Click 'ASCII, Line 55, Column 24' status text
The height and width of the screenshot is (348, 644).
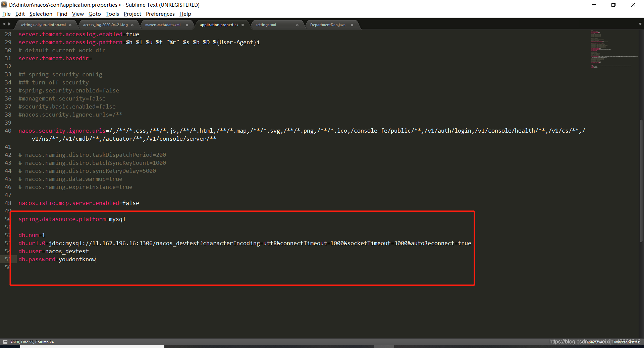pyautogui.click(x=32, y=342)
